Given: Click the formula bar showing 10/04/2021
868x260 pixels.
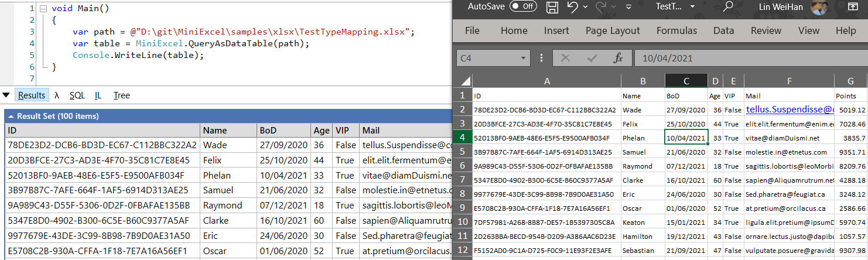Looking at the screenshot, I should click(x=750, y=58).
